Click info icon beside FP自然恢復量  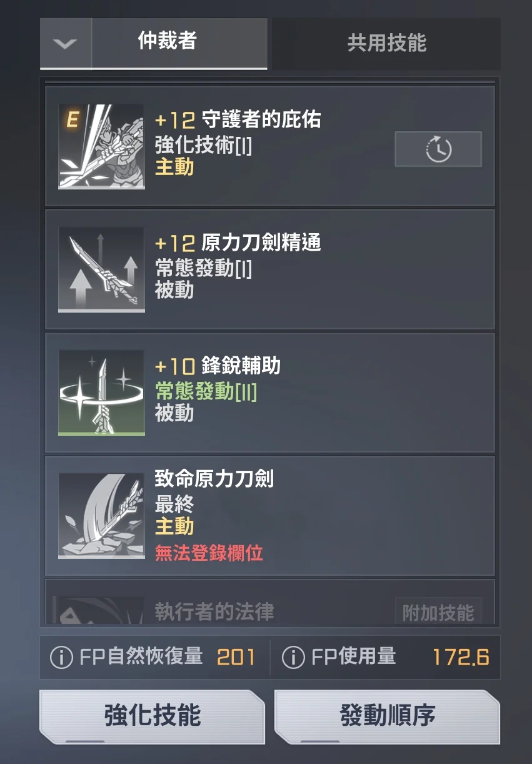click(x=61, y=657)
